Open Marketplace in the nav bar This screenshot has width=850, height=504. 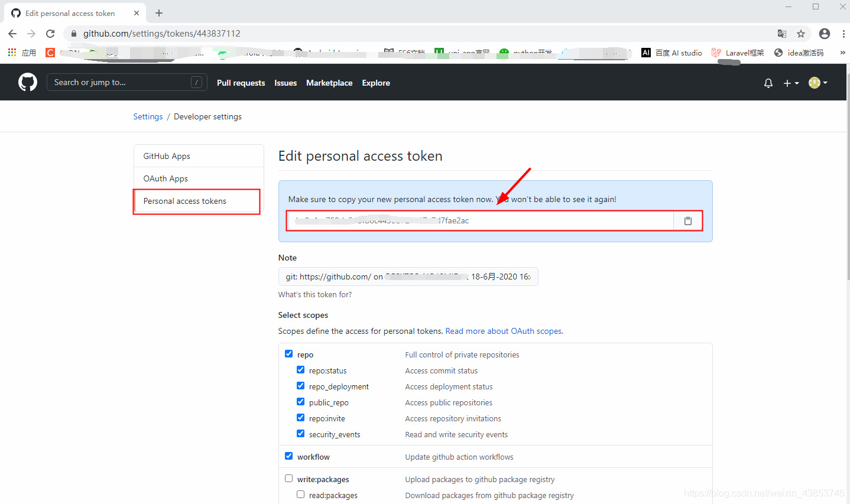[329, 83]
